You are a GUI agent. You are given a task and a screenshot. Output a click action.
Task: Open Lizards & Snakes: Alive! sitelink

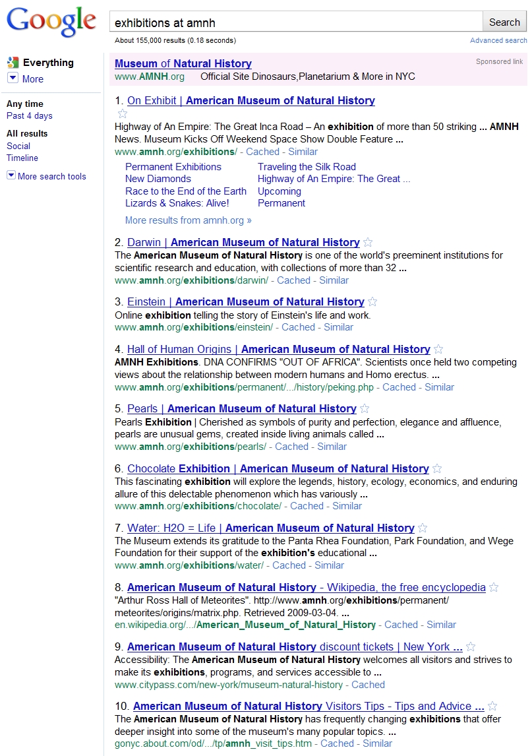tap(177, 203)
